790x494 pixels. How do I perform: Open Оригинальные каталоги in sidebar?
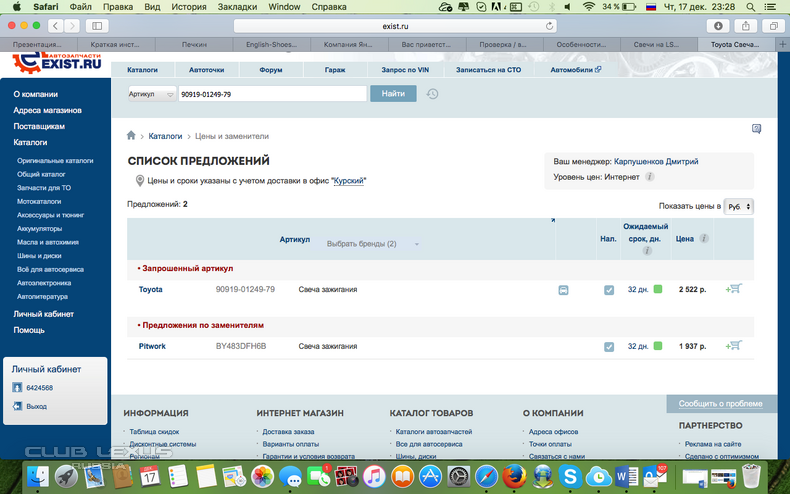pyautogui.click(x=55, y=161)
